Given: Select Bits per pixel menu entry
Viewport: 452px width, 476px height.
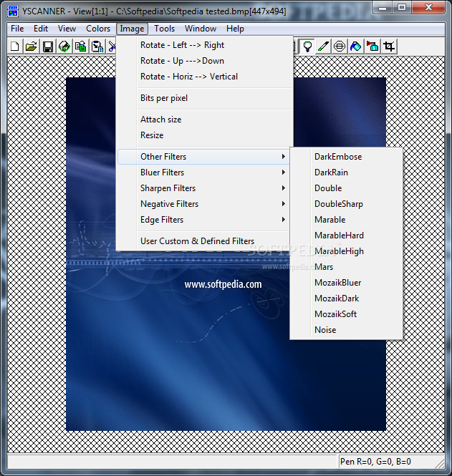Looking at the screenshot, I should pos(205,98).
